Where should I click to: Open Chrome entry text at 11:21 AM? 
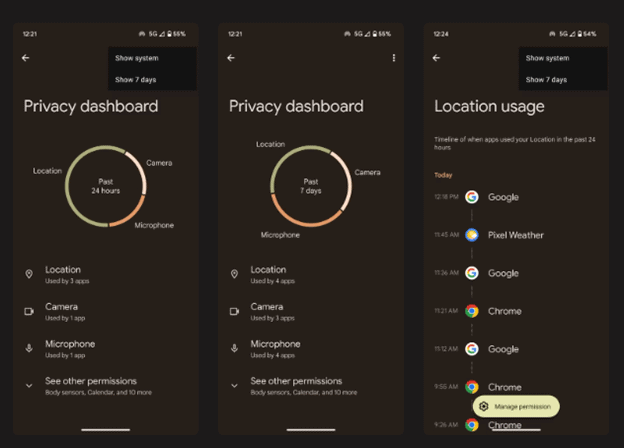click(x=505, y=311)
